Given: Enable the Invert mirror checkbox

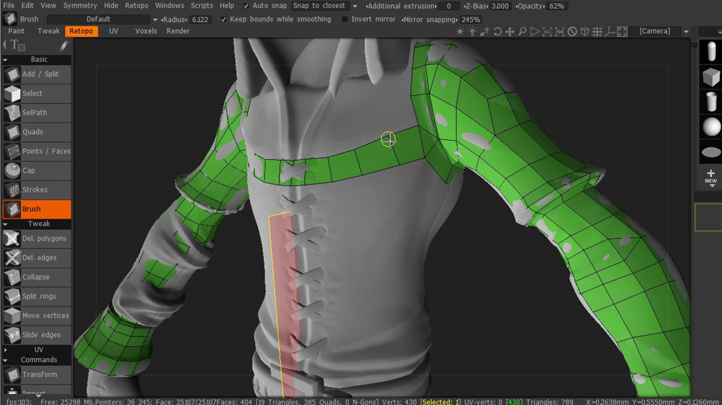Looking at the screenshot, I should [x=344, y=19].
